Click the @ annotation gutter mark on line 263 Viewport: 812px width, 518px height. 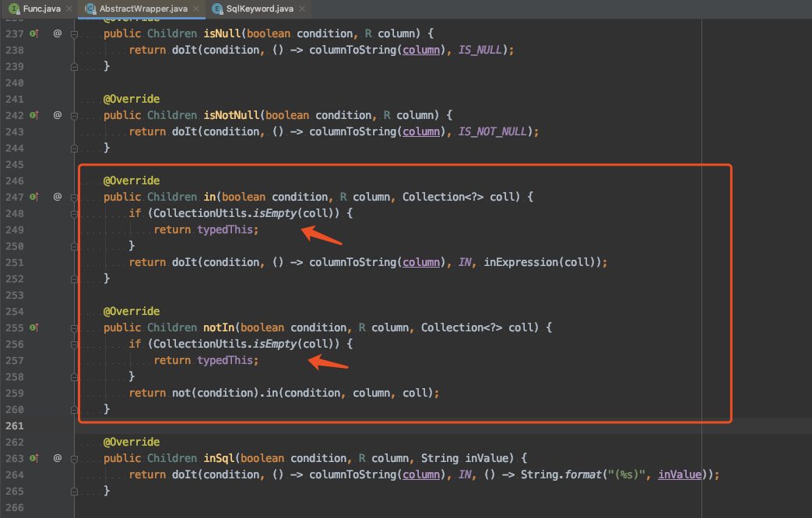[x=57, y=458]
